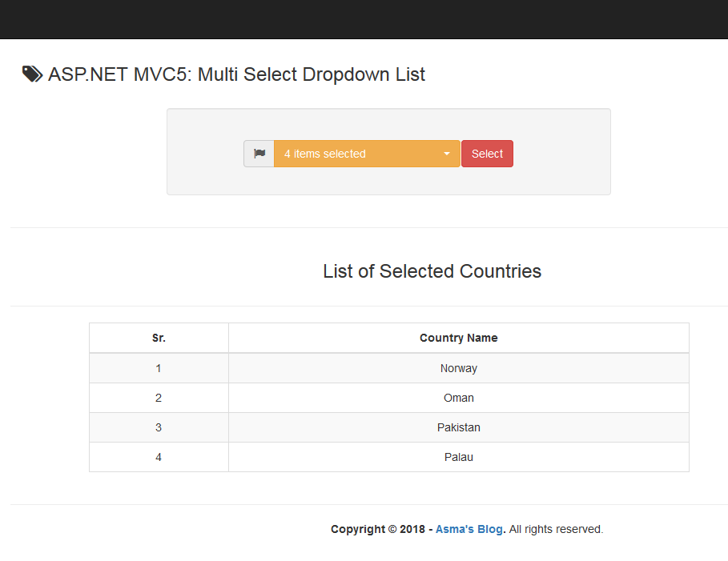Select the Norway cell in the table
This screenshot has height=561, width=728.
458,368
